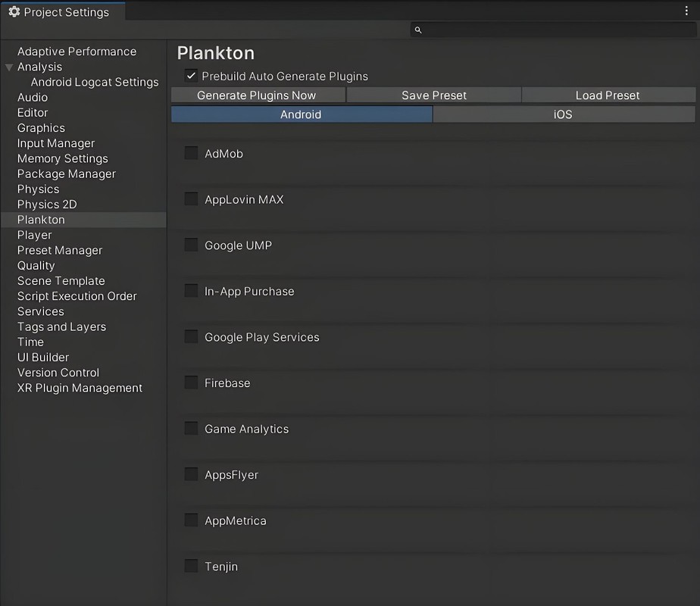The image size is (700, 606).
Task: Click the Project Settings gear icon
Action: pyautogui.click(x=14, y=12)
